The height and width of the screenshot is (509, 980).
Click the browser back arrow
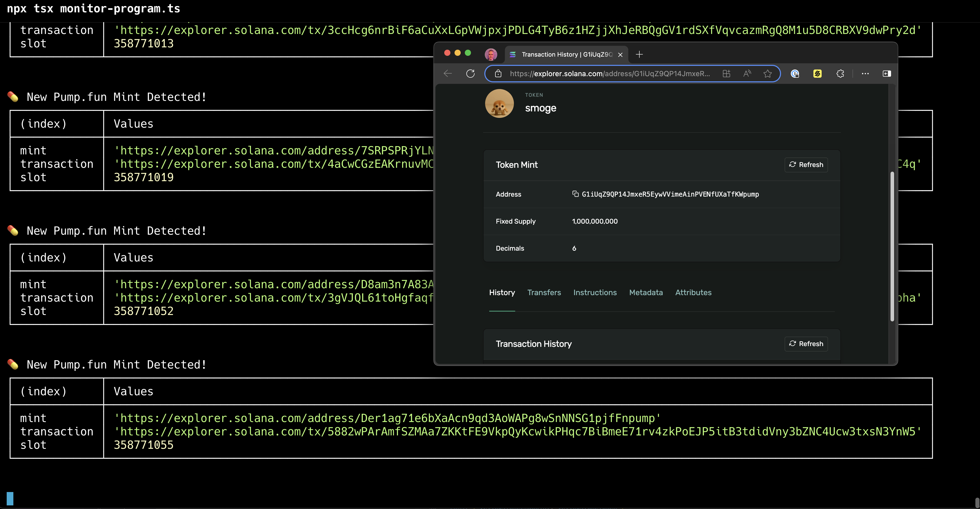(x=448, y=74)
